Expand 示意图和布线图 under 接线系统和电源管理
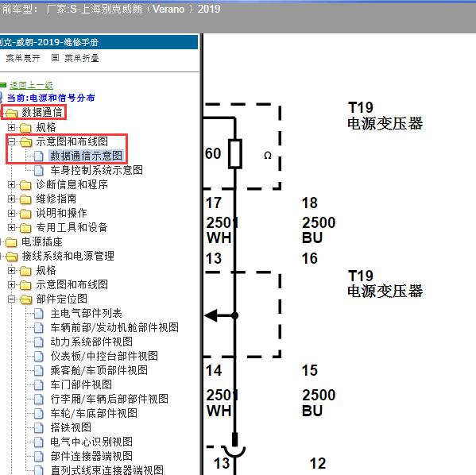The image size is (476, 475). (x=12, y=284)
